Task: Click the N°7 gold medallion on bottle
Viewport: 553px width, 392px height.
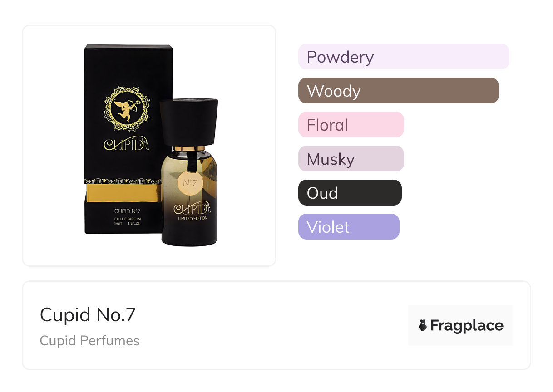Action: pos(189,183)
